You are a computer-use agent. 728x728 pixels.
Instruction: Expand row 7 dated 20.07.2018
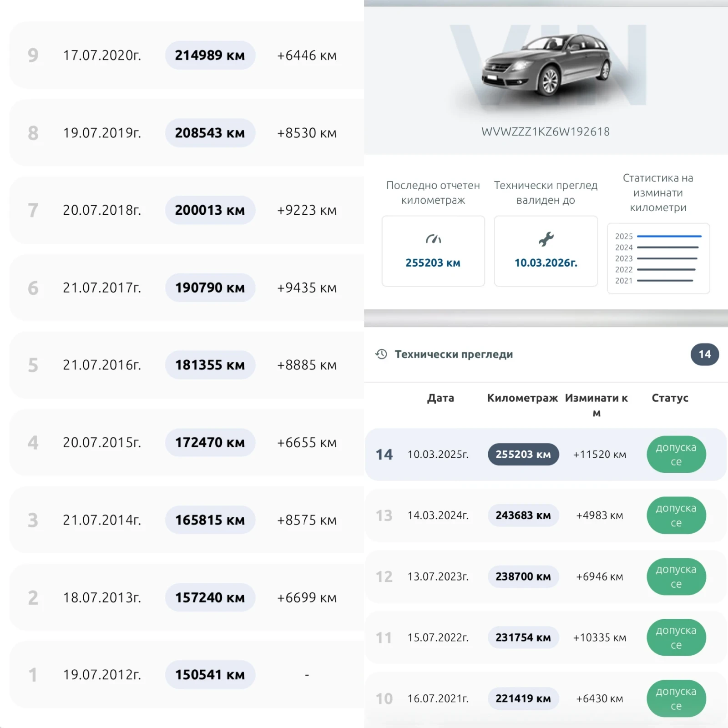pyautogui.click(x=210, y=210)
